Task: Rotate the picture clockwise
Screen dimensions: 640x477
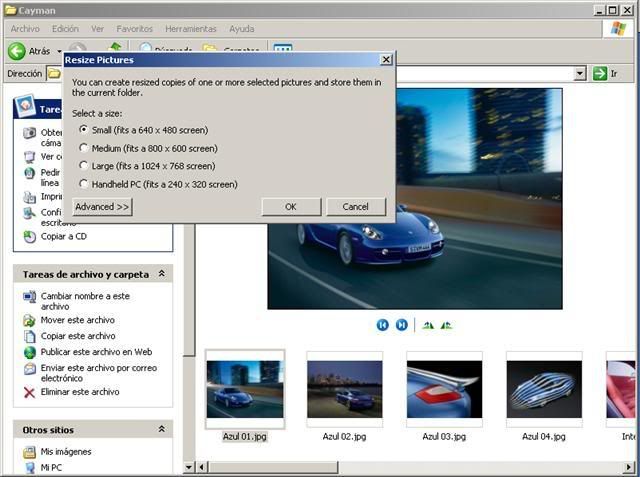Action: 428,325
